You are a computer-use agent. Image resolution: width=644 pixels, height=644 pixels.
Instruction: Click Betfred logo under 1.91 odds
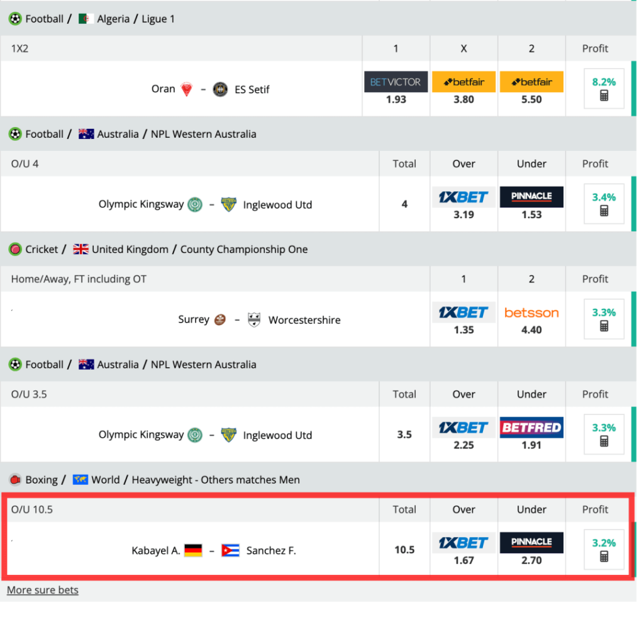click(x=531, y=428)
